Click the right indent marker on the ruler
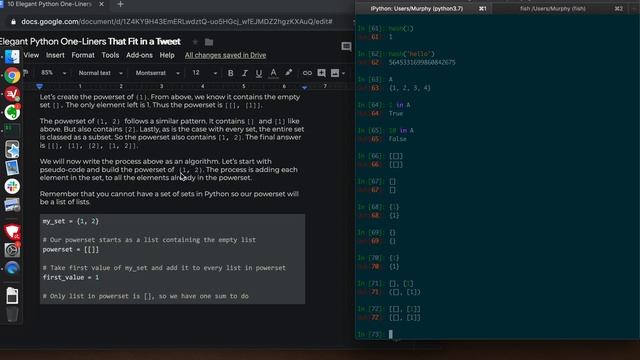The image size is (640, 360). (x=304, y=87)
